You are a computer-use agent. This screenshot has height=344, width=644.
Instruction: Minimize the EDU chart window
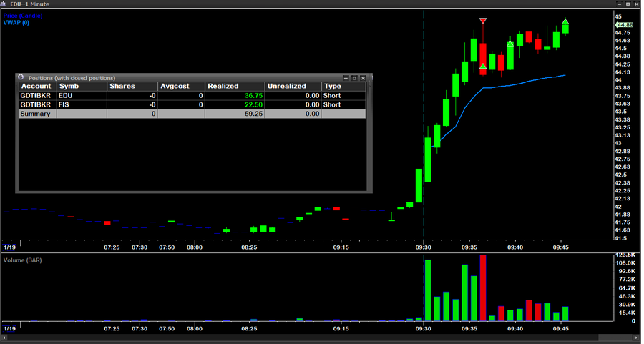pos(620,4)
